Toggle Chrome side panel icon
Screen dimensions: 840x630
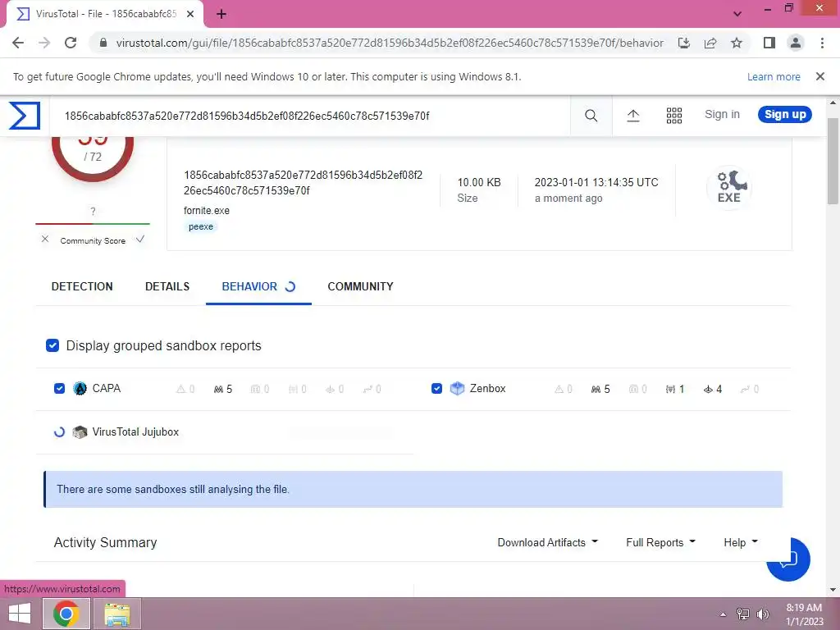pos(769,43)
